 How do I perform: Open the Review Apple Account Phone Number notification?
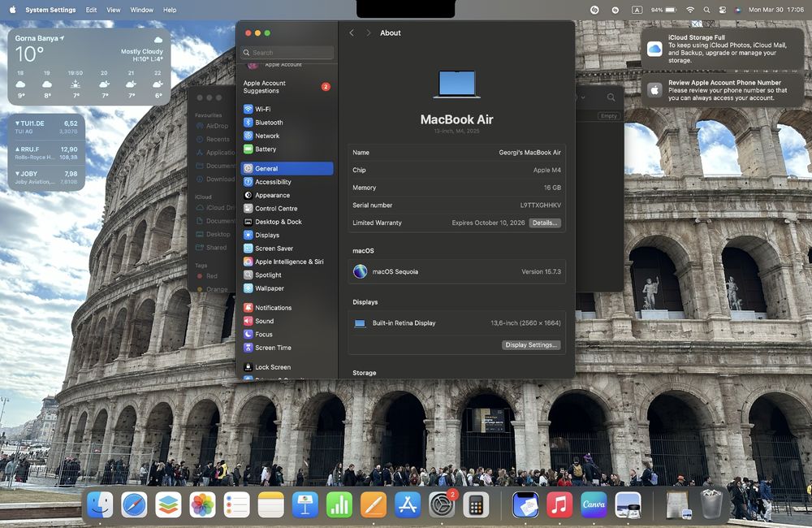tap(722, 90)
